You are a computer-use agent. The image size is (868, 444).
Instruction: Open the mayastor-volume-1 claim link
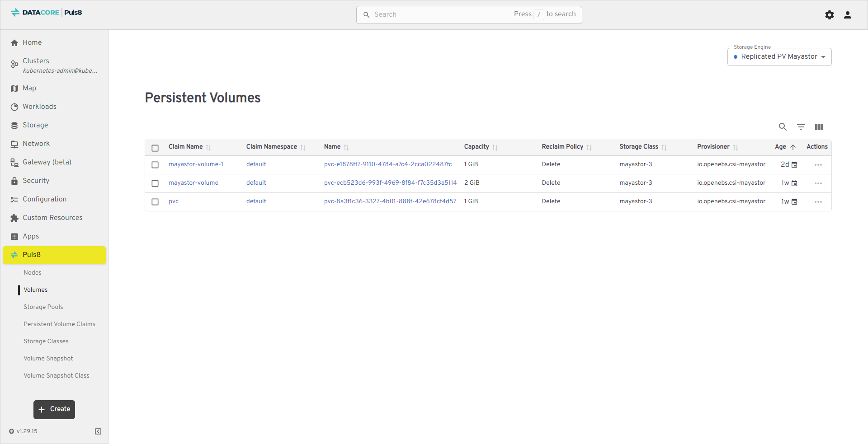[196, 164]
